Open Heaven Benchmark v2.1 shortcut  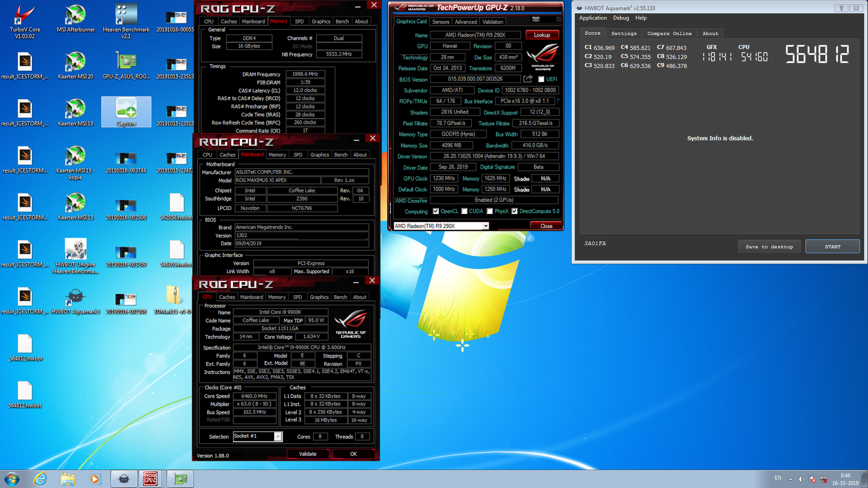click(x=126, y=22)
